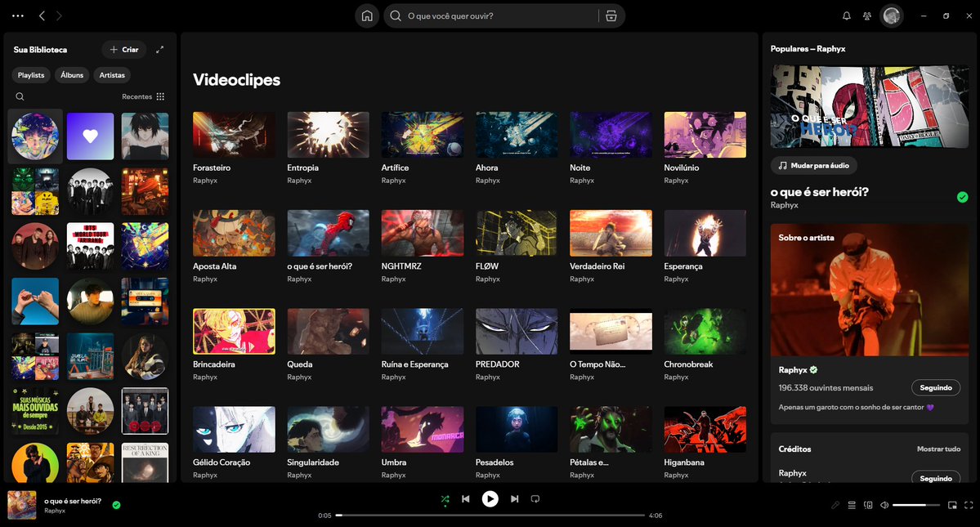The height and width of the screenshot is (527, 980).
Task: Go back with the left arrow
Action: click(42, 16)
